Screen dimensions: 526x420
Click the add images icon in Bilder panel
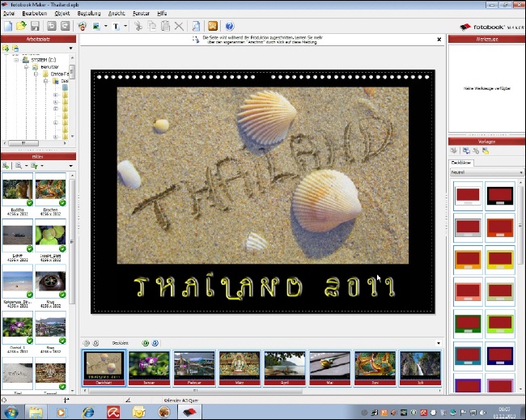(x=6, y=166)
